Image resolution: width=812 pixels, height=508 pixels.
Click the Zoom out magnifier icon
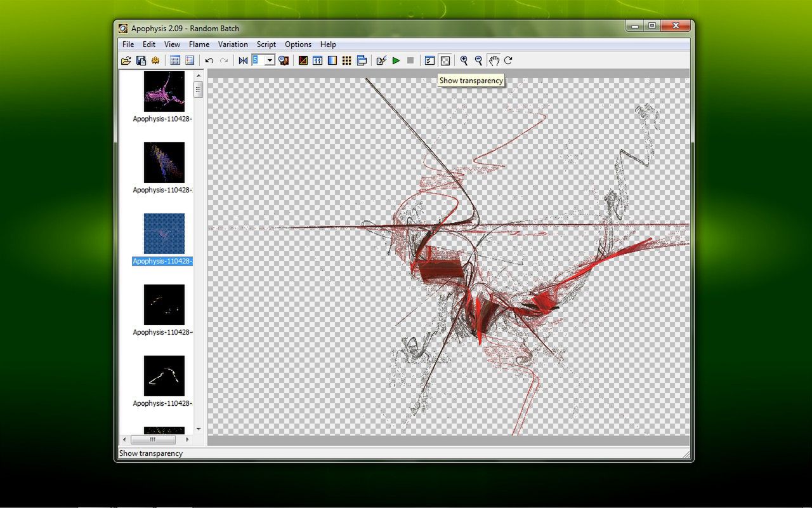pos(478,60)
